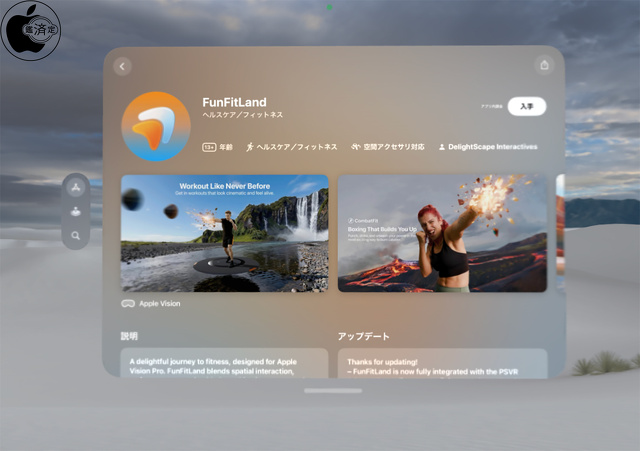Open the Arcade tab in side bar
Screen dimensions: 640x451
click(76, 212)
